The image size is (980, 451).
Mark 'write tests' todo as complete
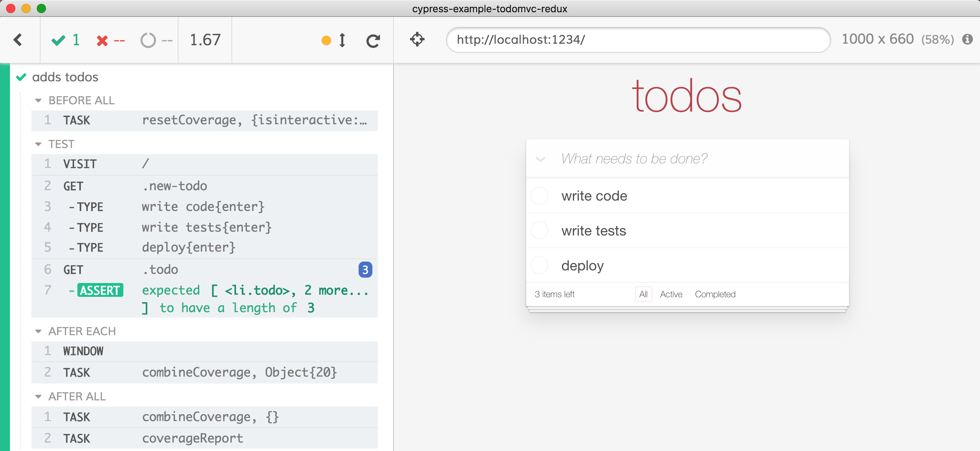(x=540, y=231)
